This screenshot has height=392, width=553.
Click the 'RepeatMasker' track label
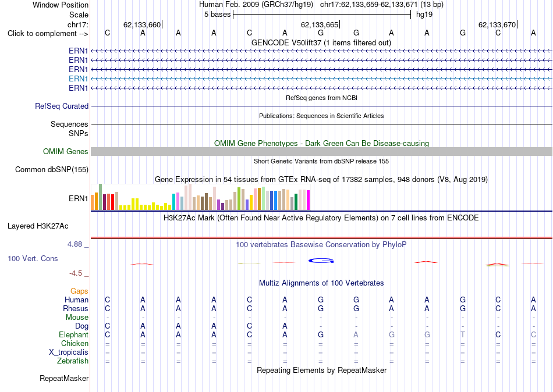click(64, 378)
